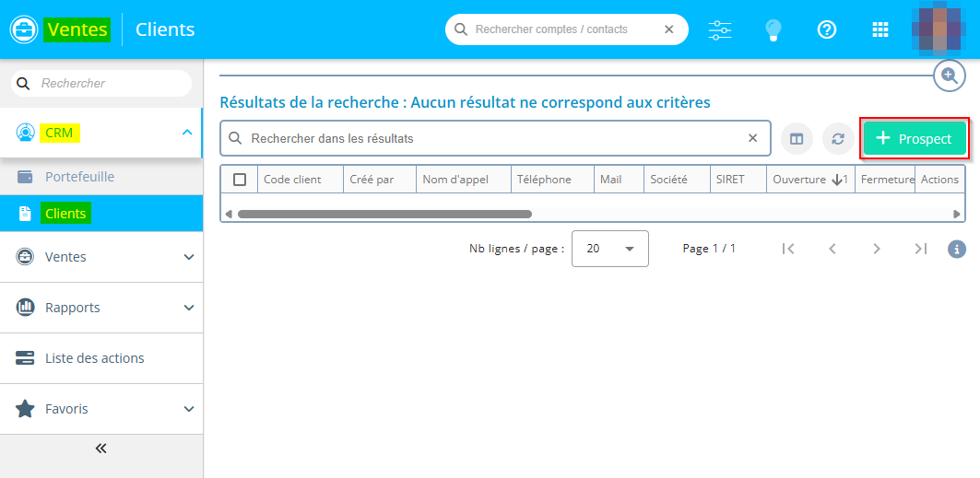Open the rows-per-page dropdown
The image size is (980, 478).
point(609,249)
